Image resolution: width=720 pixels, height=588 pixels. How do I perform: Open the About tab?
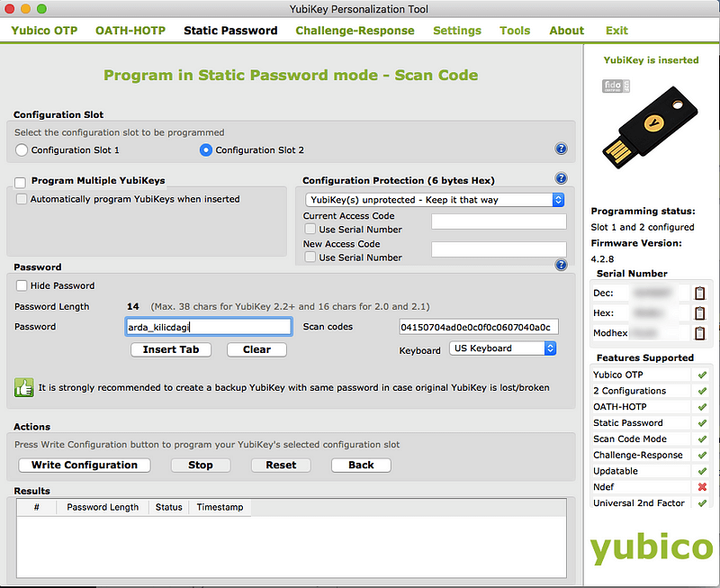pos(567,31)
